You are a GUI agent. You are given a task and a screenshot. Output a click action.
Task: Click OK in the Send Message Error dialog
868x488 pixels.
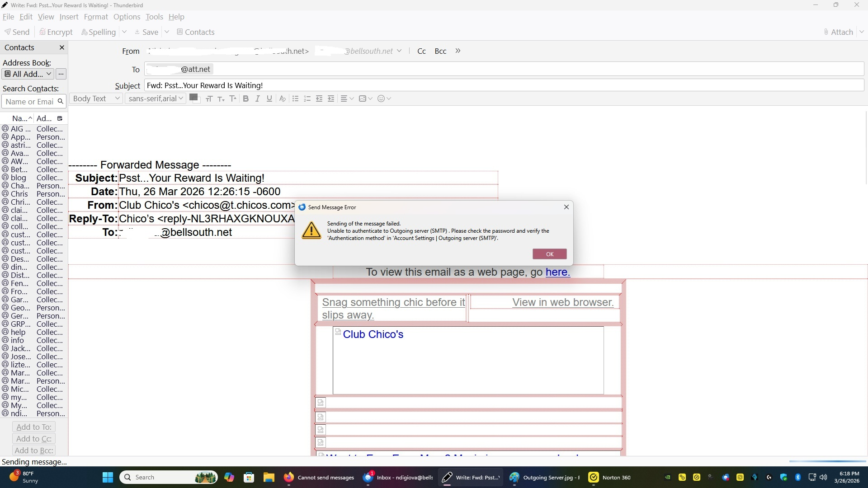pyautogui.click(x=549, y=254)
